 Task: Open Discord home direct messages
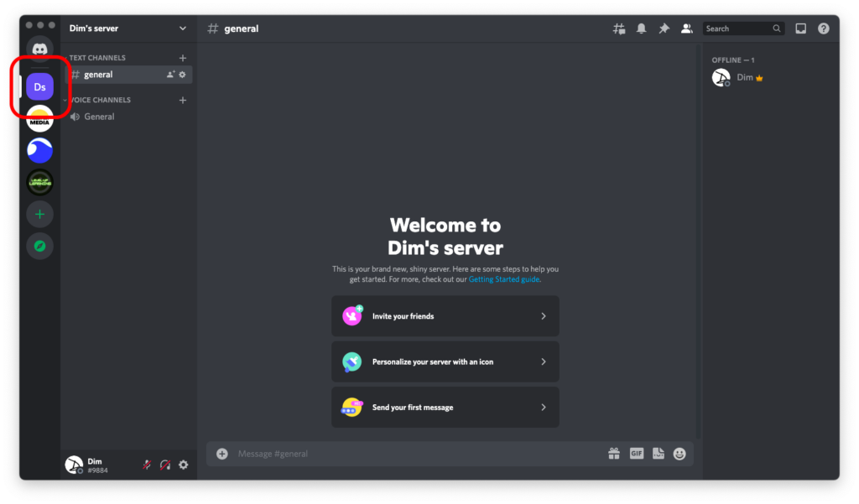click(x=39, y=49)
